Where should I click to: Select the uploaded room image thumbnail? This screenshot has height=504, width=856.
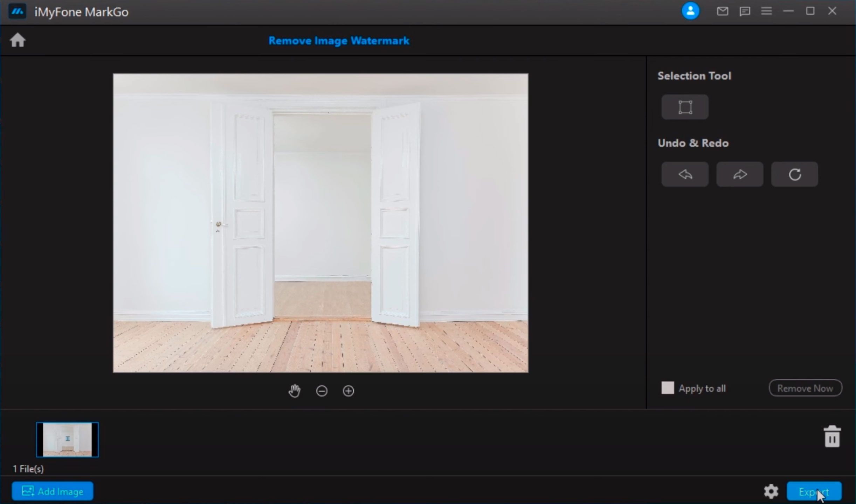tap(67, 439)
